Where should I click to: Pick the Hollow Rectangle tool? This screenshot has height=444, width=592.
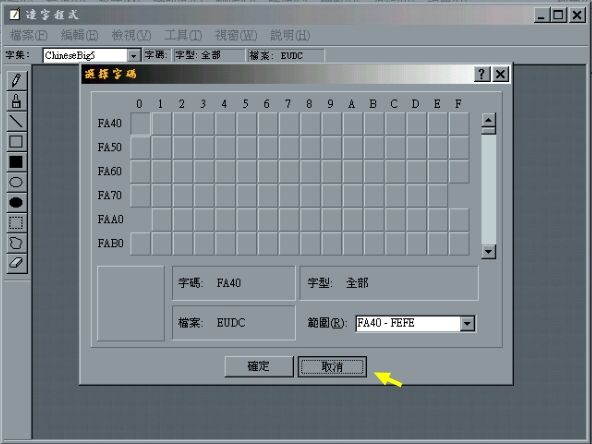16,142
